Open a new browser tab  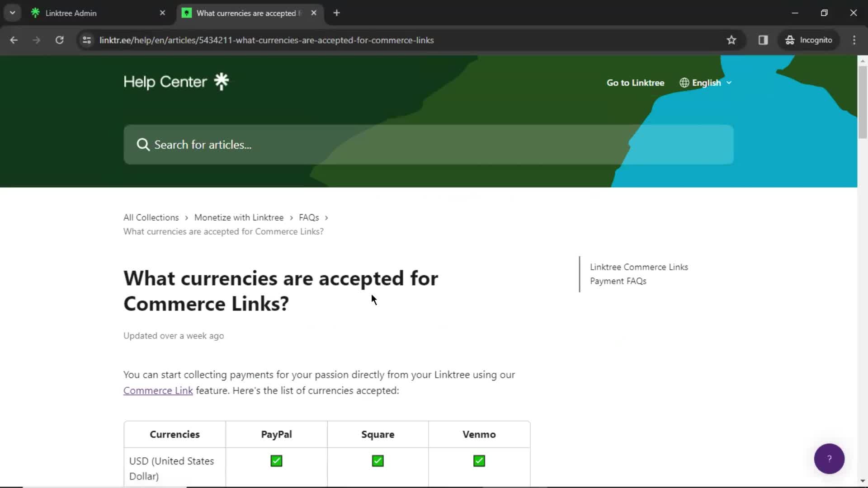(x=336, y=13)
